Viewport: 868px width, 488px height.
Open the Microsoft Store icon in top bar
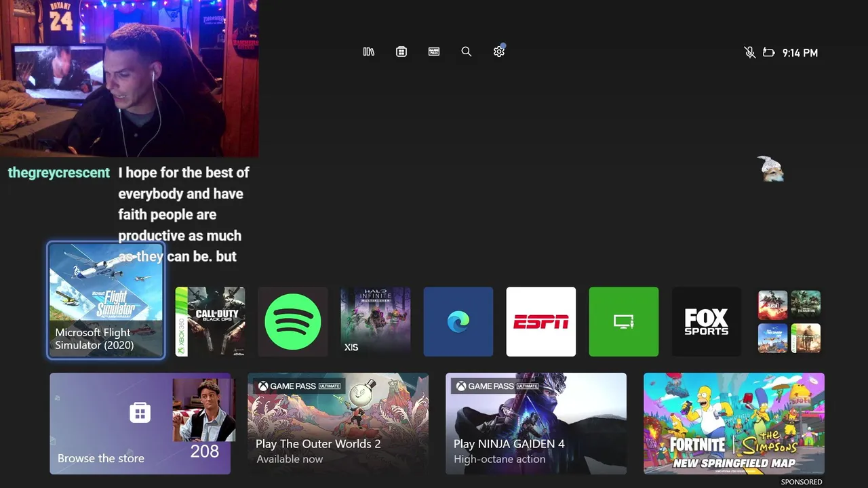[401, 52]
